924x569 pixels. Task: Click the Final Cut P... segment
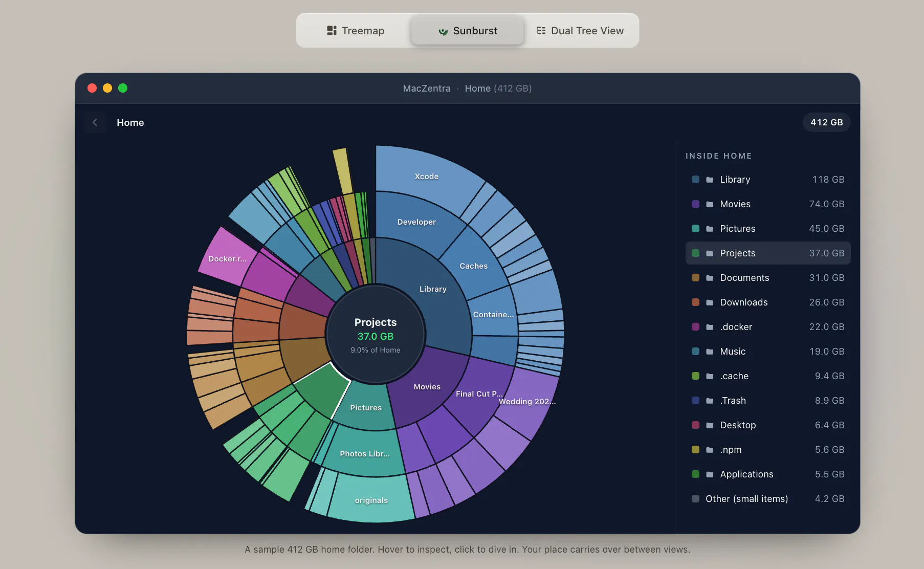[479, 394]
